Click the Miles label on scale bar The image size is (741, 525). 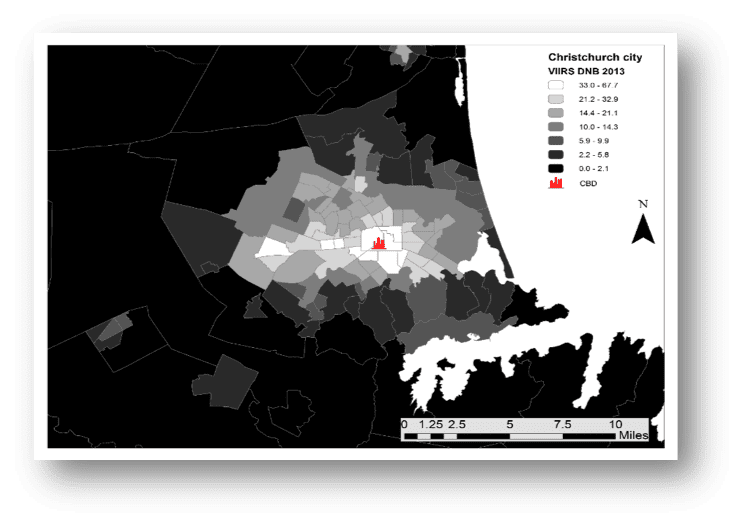[x=633, y=437]
